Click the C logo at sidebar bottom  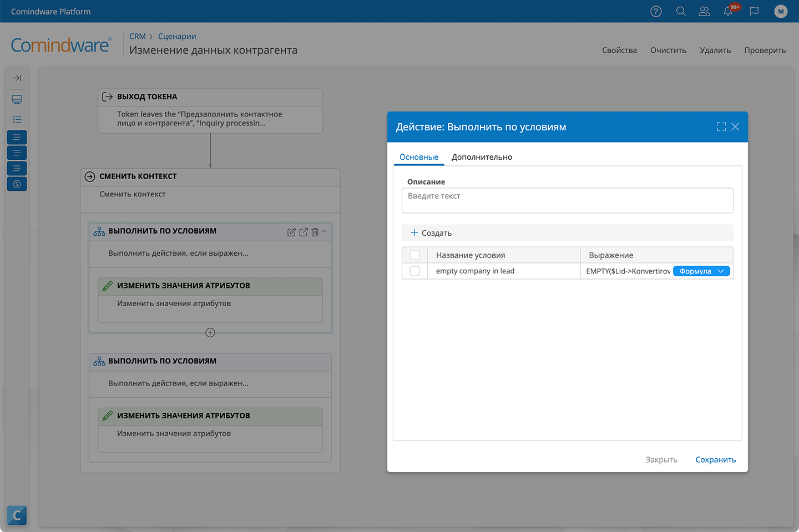[x=17, y=516]
